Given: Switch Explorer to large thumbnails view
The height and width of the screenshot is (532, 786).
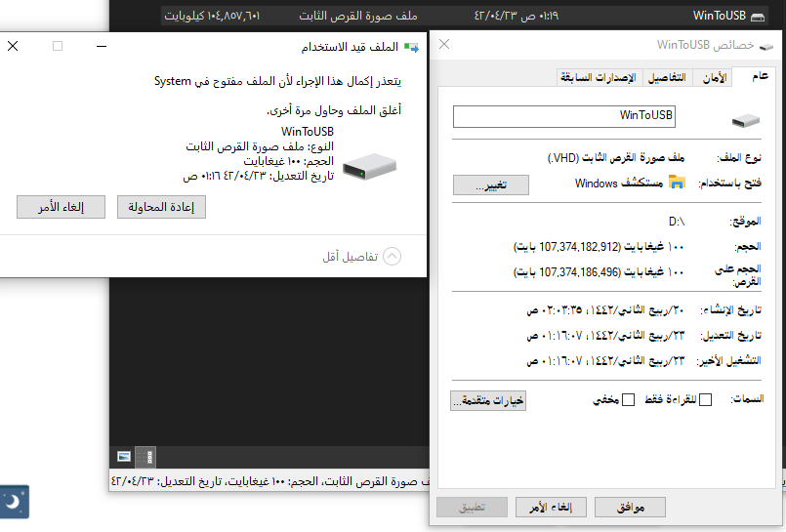Looking at the screenshot, I should [x=124, y=457].
